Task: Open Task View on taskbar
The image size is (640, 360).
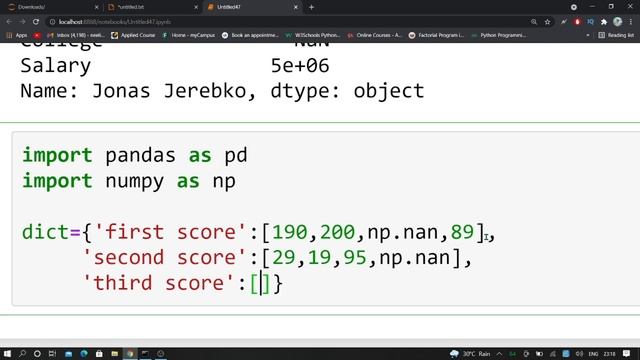Action: coord(52,353)
